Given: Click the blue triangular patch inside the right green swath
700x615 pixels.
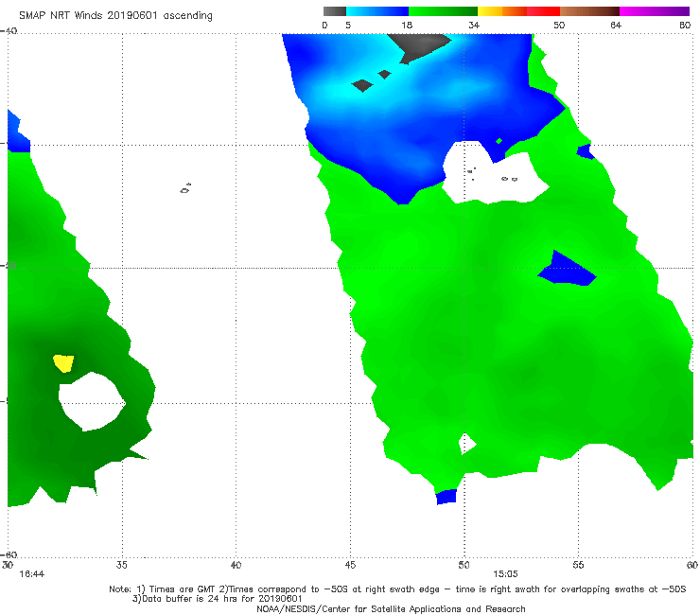Looking at the screenshot, I should tap(566, 270).
